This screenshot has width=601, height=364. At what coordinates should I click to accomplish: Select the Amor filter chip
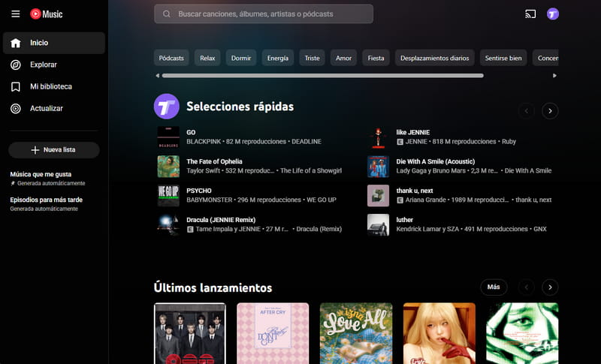344,58
